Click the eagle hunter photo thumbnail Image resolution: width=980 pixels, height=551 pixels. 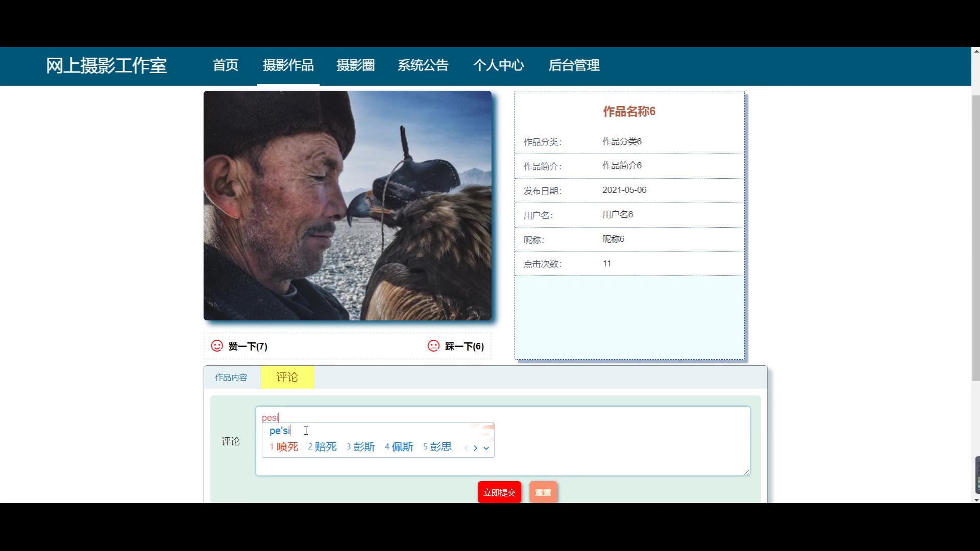tap(348, 206)
